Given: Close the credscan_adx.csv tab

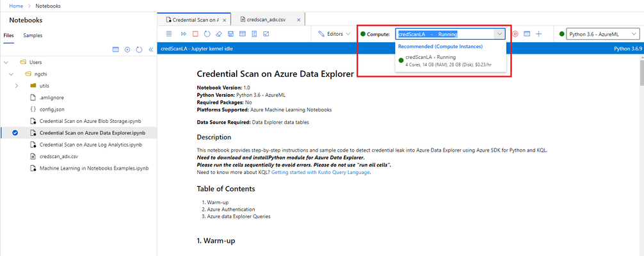Looking at the screenshot, I should pyautogui.click(x=298, y=19).
